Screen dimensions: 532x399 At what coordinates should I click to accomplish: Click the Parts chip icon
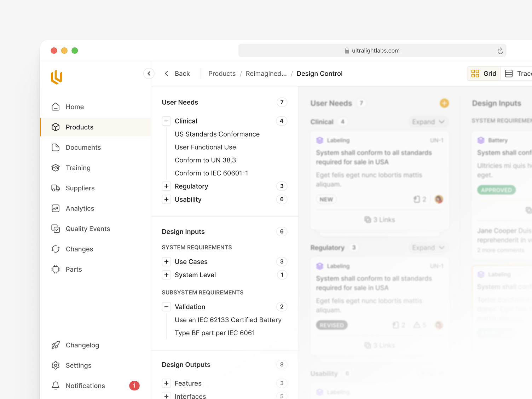point(56,270)
